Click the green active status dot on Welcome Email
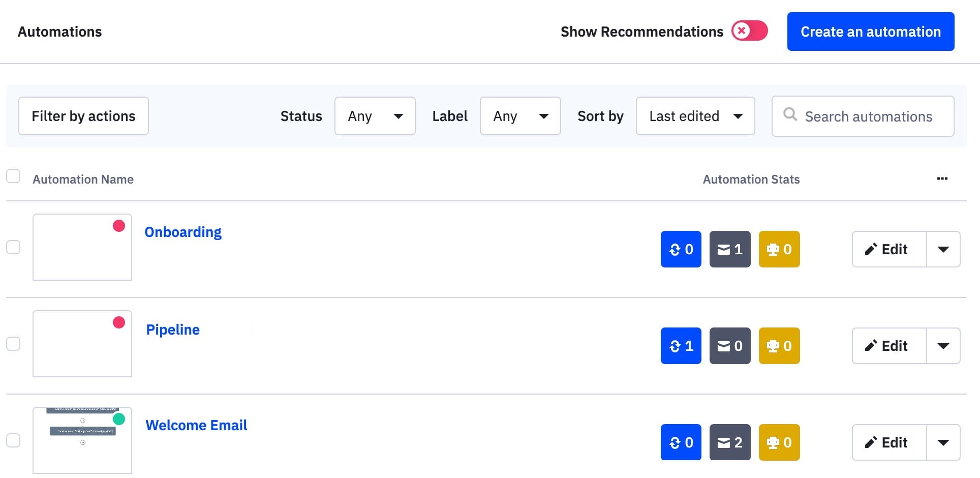Screen dimensions: 980x478 pyautogui.click(x=119, y=419)
